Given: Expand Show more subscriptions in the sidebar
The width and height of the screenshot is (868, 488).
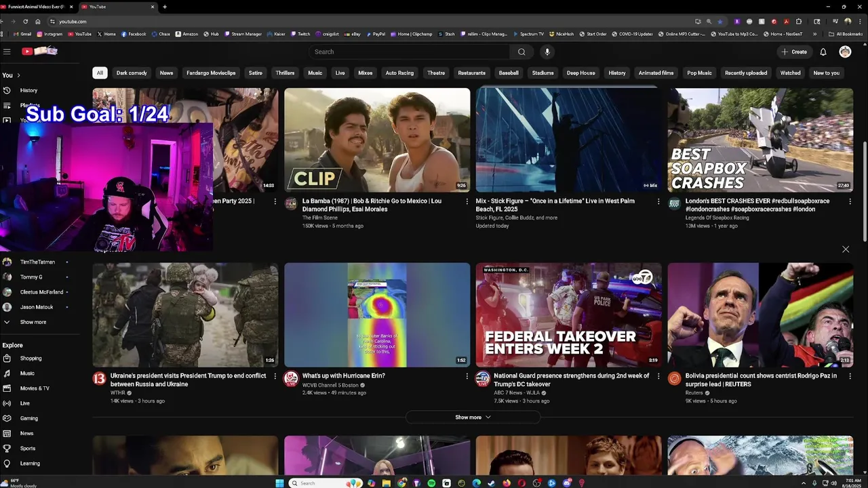Looking at the screenshot, I should pos(33,322).
